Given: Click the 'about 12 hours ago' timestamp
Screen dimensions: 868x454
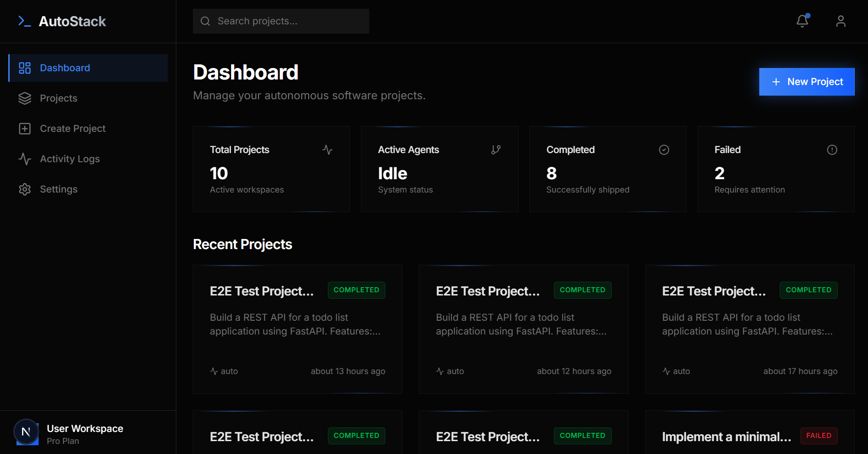Looking at the screenshot, I should click(574, 371).
